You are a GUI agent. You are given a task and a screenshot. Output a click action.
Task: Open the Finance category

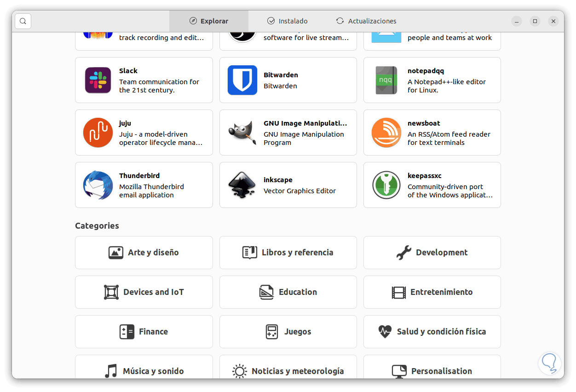click(x=144, y=332)
